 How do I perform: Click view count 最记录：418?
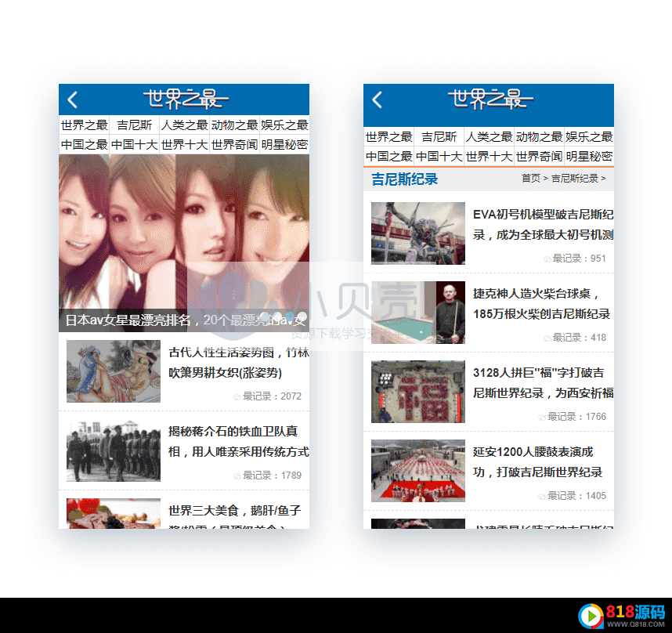(x=575, y=338)
